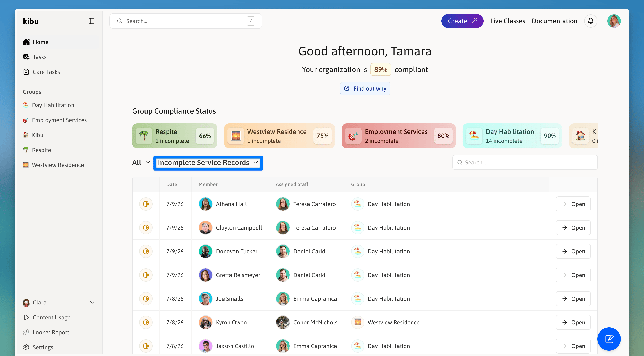Click the Create button
The width and height of the screenshot is (644, 356).
click(x=462, y=21)
